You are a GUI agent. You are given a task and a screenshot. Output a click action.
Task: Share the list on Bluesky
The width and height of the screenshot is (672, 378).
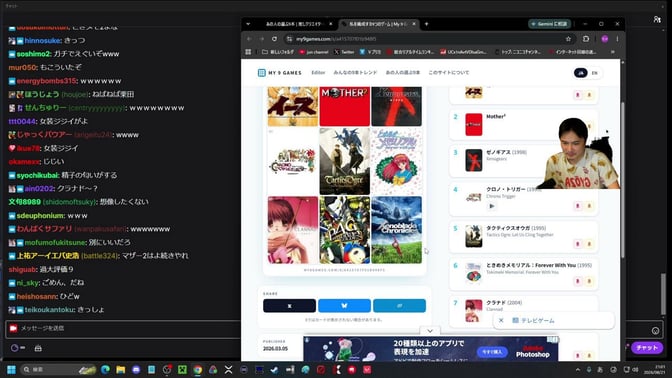(x=344, y=306)
